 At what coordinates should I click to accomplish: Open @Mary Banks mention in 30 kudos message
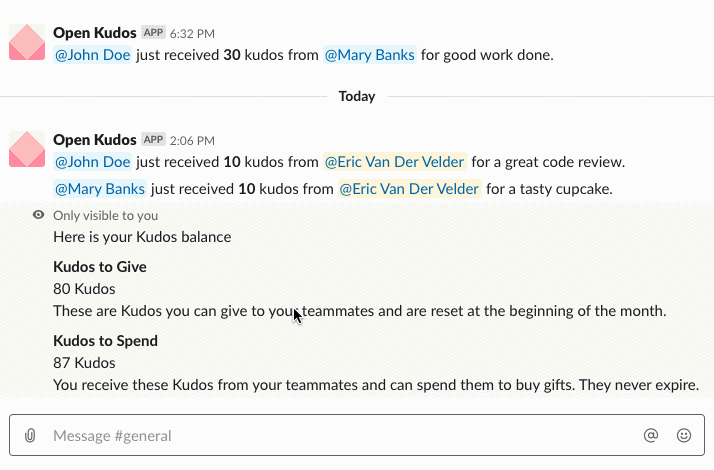click(370, 55)
